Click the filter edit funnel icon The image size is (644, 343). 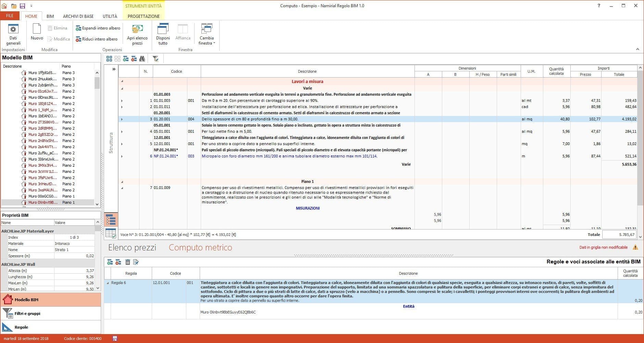pos(156,59)
